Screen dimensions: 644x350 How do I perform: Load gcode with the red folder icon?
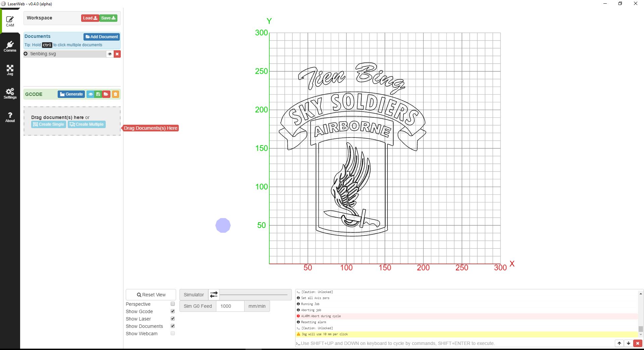(x=106, y=94)
